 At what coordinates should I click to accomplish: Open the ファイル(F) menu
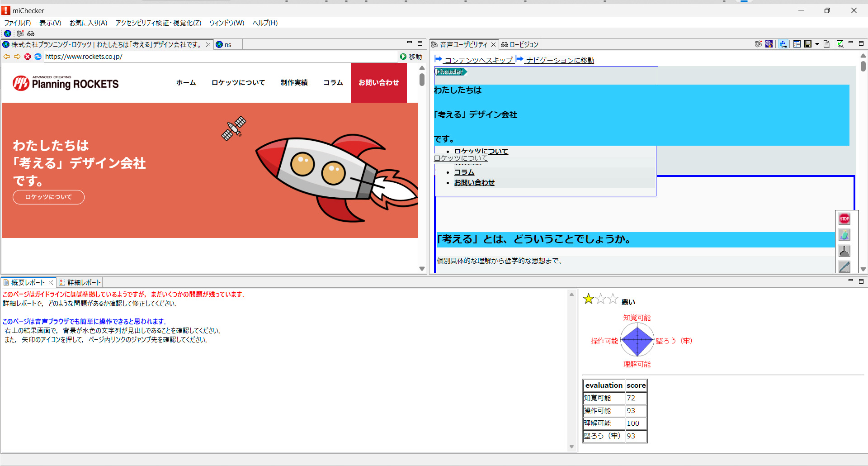pyautogui.click(x=16, y=23)
